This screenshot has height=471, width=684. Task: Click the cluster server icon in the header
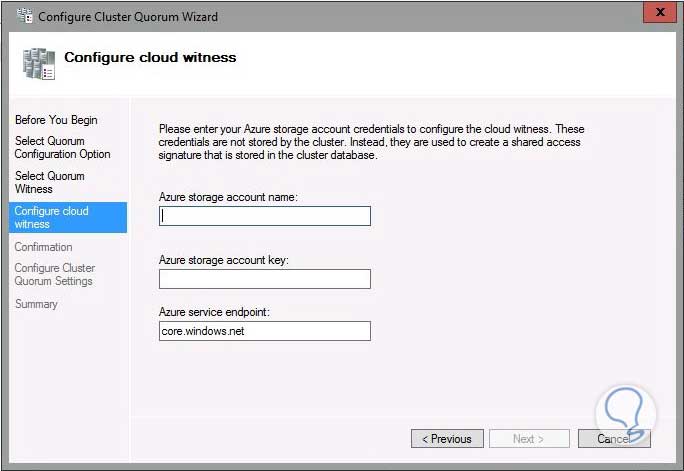[x=39, y=63]
